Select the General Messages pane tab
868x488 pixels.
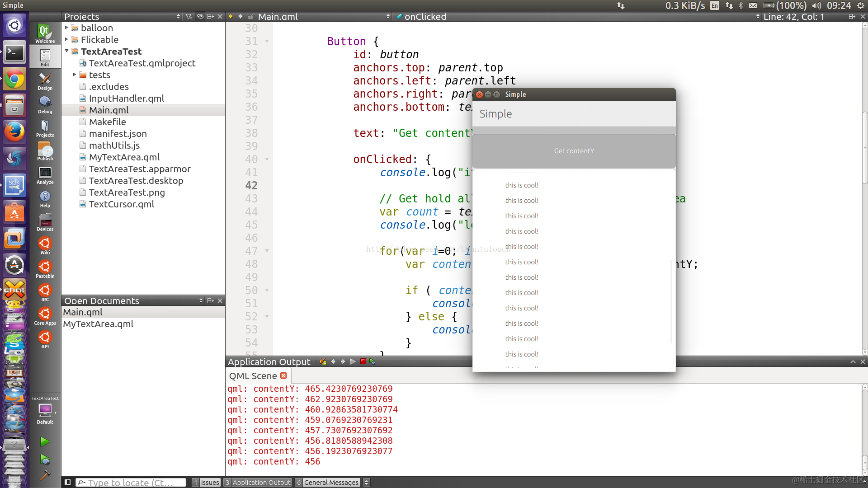[328, 482]
